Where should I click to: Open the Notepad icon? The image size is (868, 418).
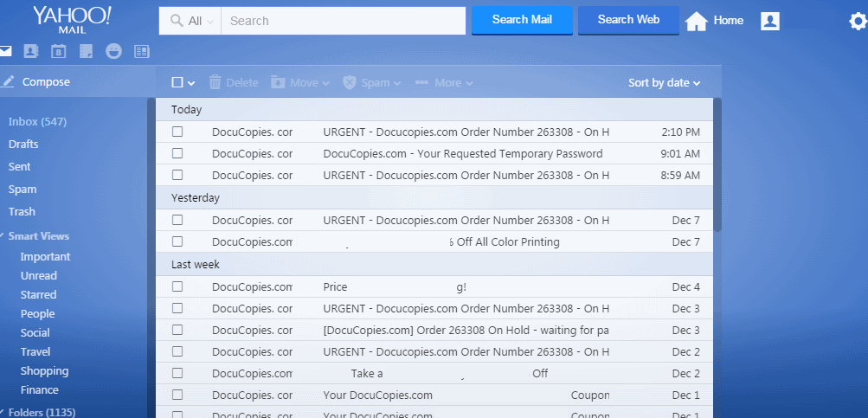[x=86, y=52]
